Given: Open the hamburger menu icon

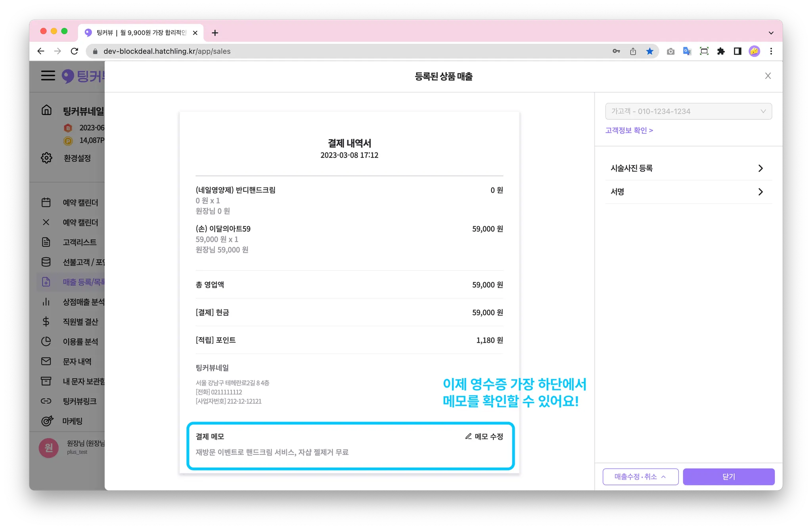Looking at the screenshot, I should 48,75.
